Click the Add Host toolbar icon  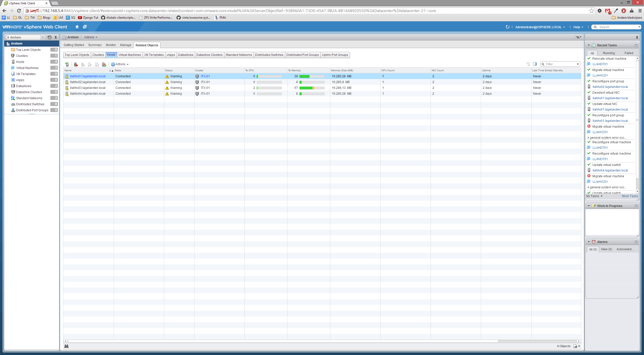pos(67,64)
